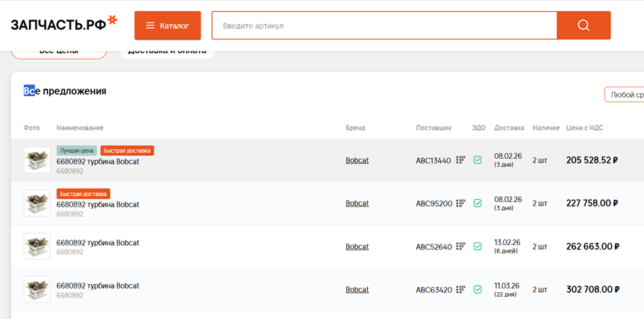Click supplier rating icon next to ABC95200
The image size is (644, 319).
pos(461,203)
